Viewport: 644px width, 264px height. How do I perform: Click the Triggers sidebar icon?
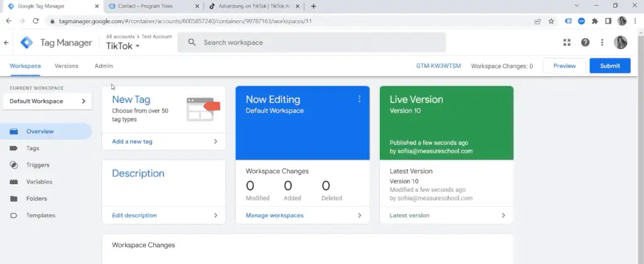point(14,165)
